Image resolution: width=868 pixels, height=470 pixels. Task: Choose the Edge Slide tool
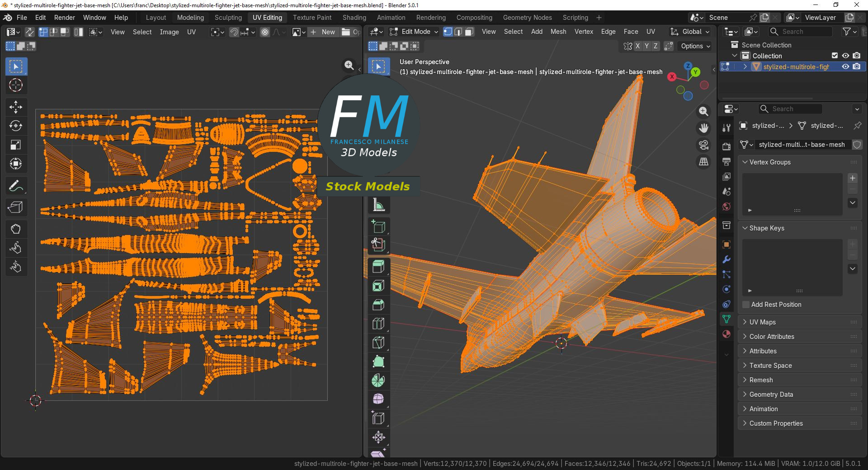tap(378, 418)
